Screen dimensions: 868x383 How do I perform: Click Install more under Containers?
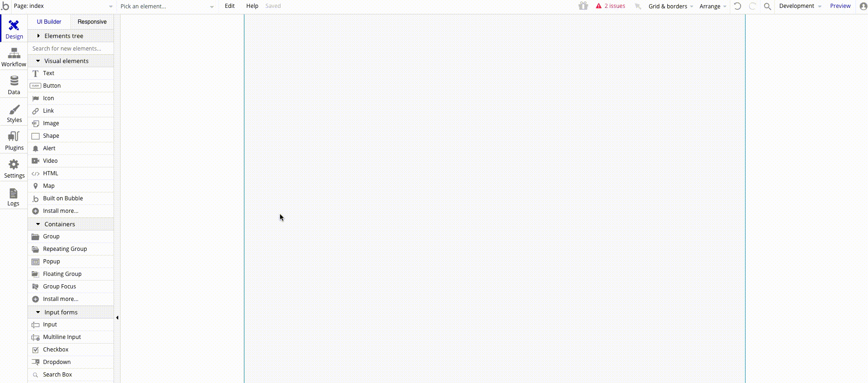(71, 299)
